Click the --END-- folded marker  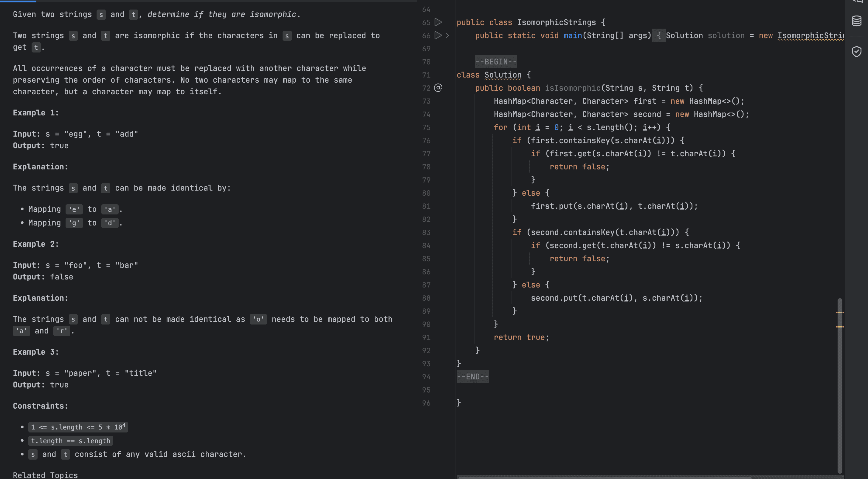[472, 376]
